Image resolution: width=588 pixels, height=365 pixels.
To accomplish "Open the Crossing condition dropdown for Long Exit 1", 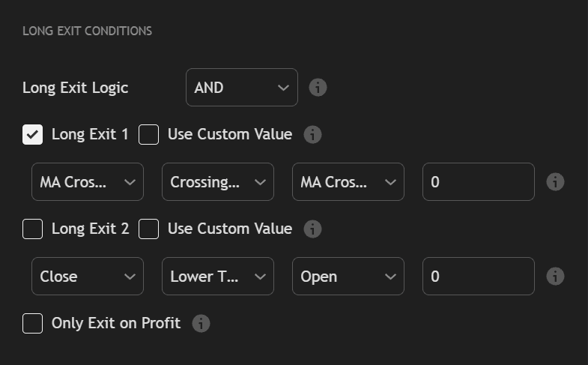I will tap(217, 182).
